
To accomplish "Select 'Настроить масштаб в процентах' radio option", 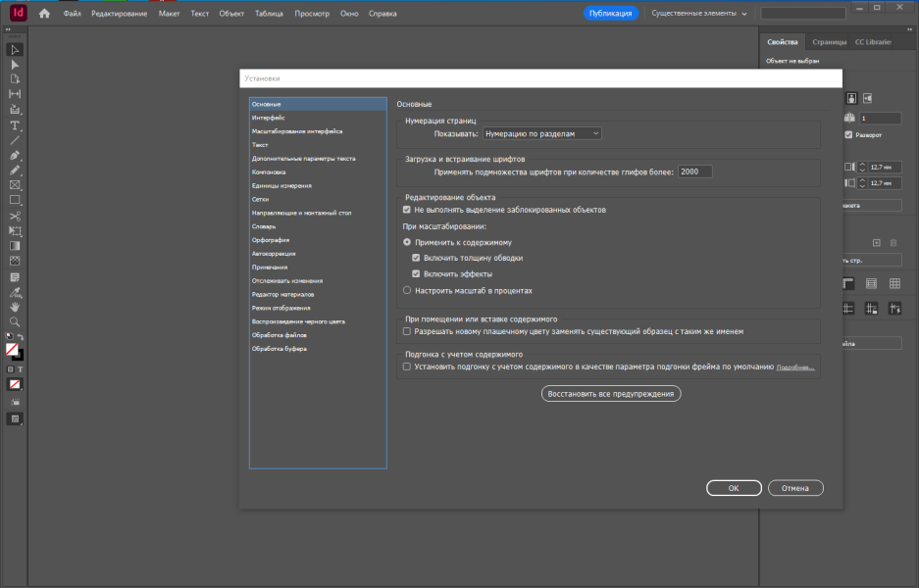I will [407, 290].
